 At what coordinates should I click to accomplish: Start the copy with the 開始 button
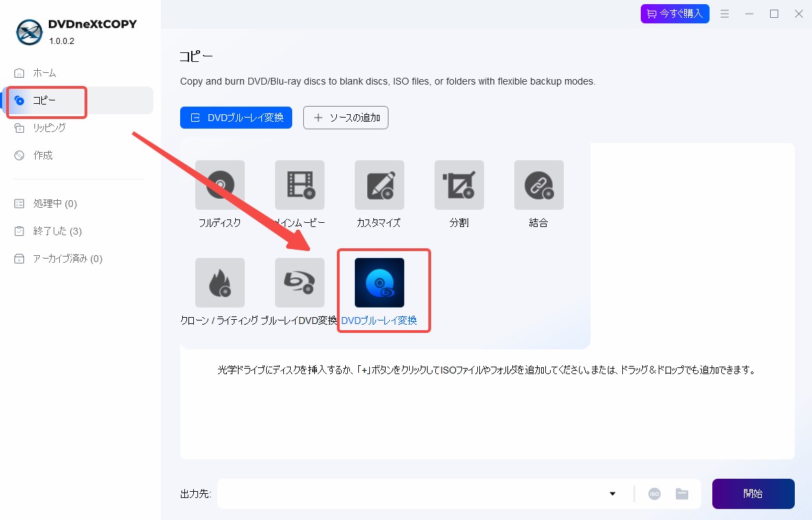tap(753, 494)
